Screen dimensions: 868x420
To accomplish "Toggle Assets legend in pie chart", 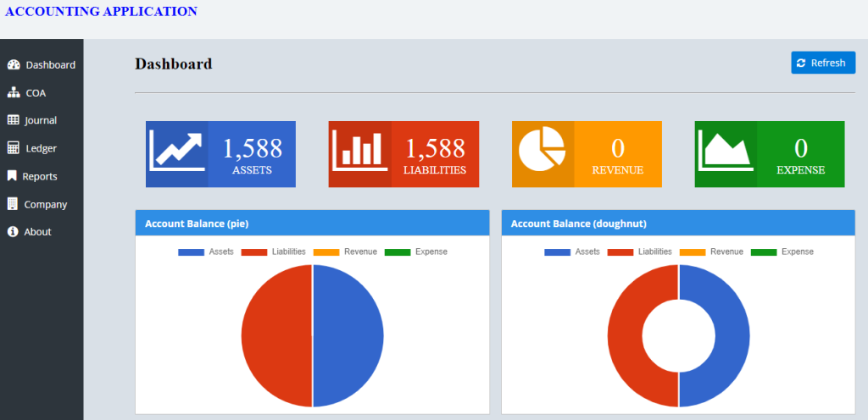I will point(209,251).
